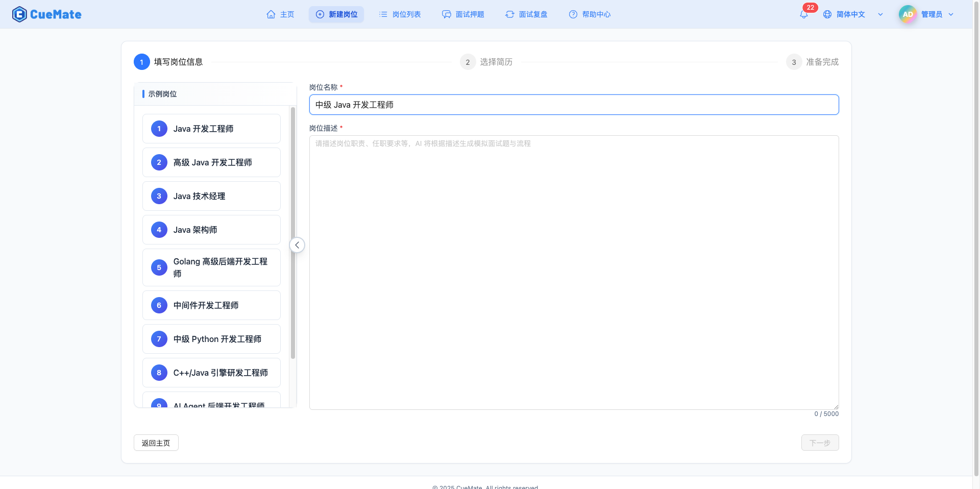The width and height of the screenshot is (980, 489).
Task: Click the 下一步 button
Action: pyautogui.click(x=820, y=443)
